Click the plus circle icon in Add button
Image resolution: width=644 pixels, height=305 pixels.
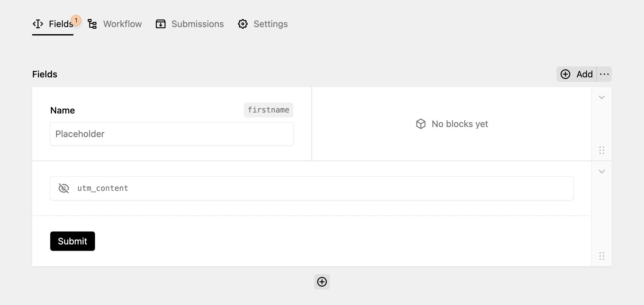pos(565,74)
